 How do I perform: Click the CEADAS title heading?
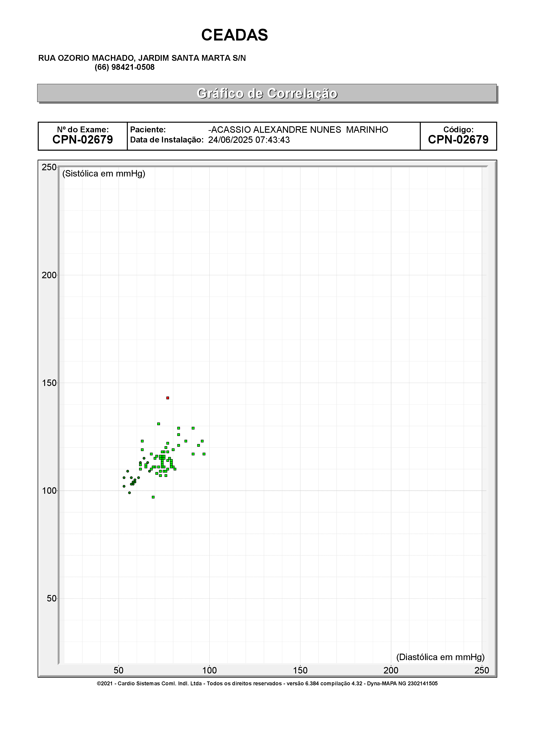[x=235, y=35]
